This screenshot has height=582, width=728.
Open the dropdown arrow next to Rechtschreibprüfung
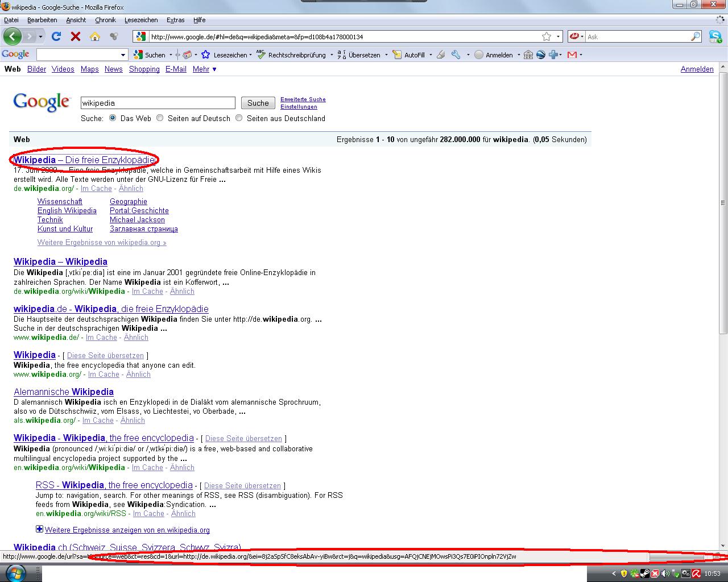(x=331, y=55)
